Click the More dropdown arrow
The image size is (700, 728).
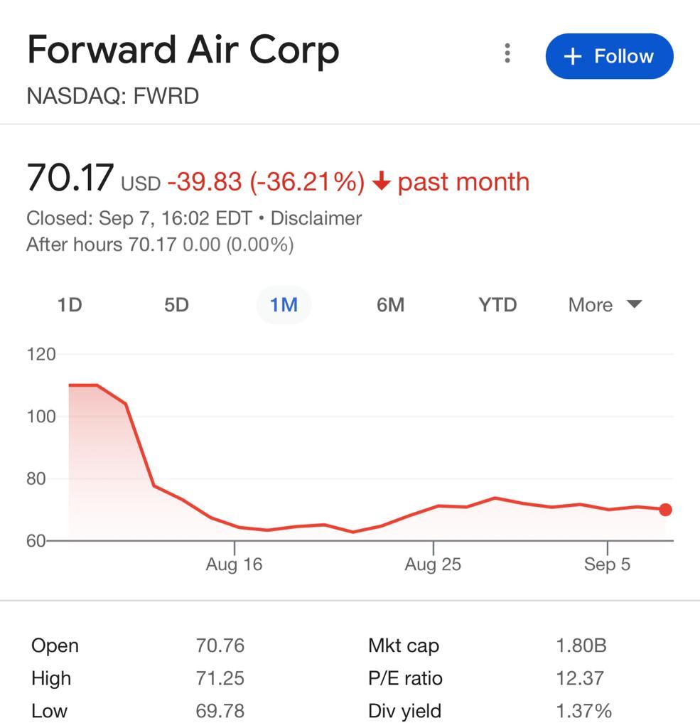tap(635, 304)
